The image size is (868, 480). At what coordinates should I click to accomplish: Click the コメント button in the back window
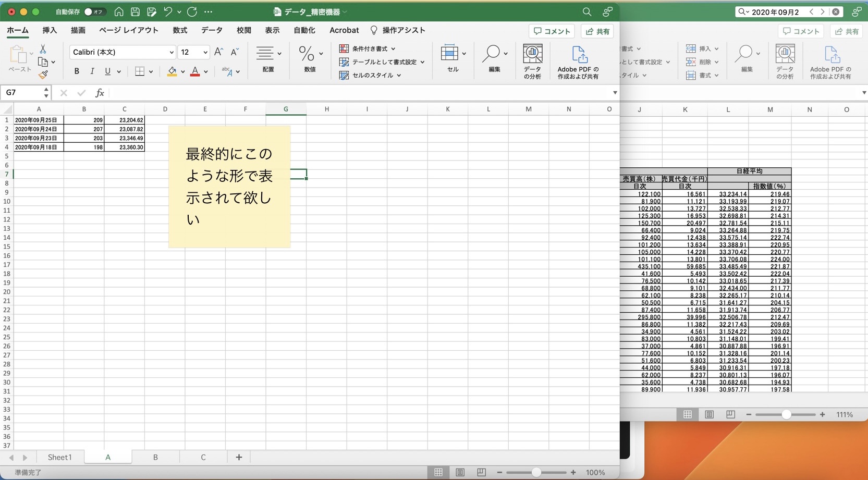[x=801, y=31]
